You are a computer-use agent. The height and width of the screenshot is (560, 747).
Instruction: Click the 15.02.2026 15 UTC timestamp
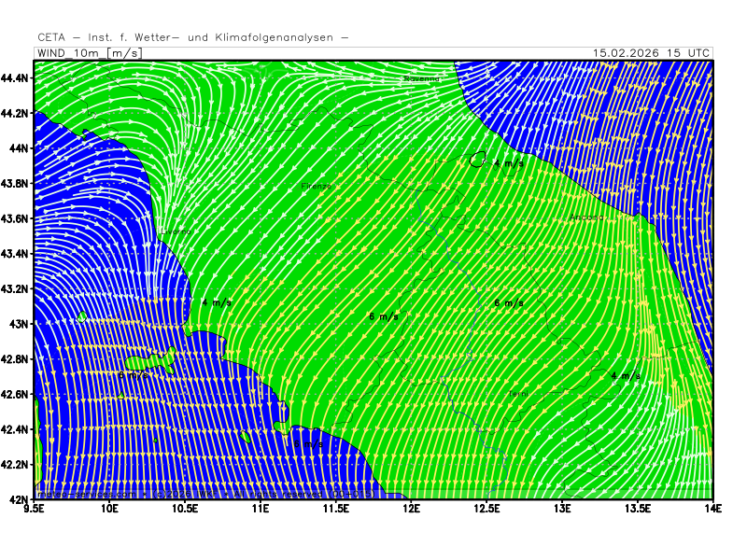652,53
